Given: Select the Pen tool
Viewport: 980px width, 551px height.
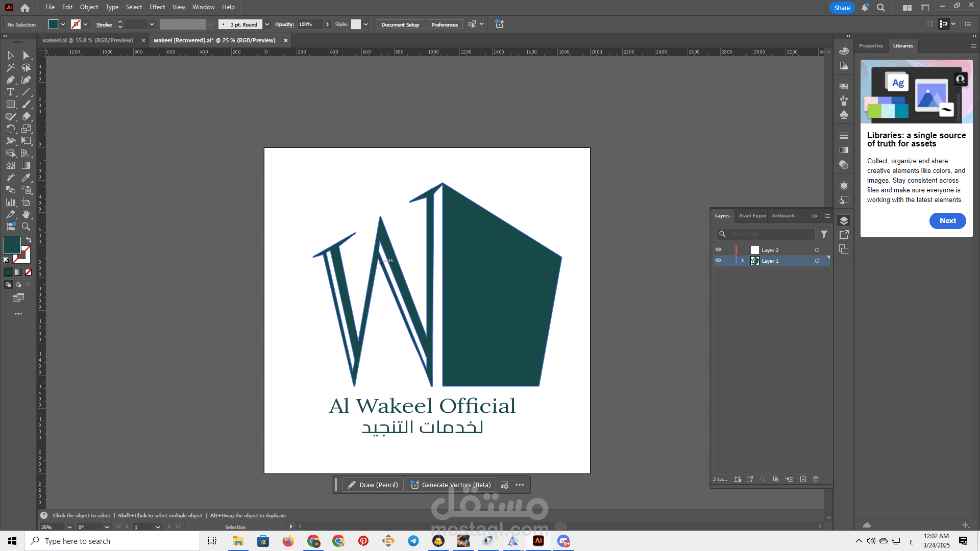Looking at the screenshot, I should tap(10, 80).
